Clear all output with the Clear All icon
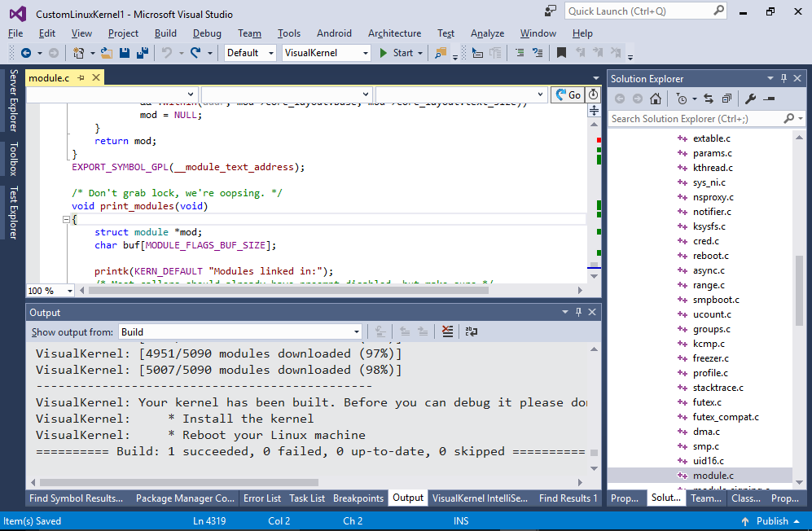The image size is (812, 531). pos(447,331)
